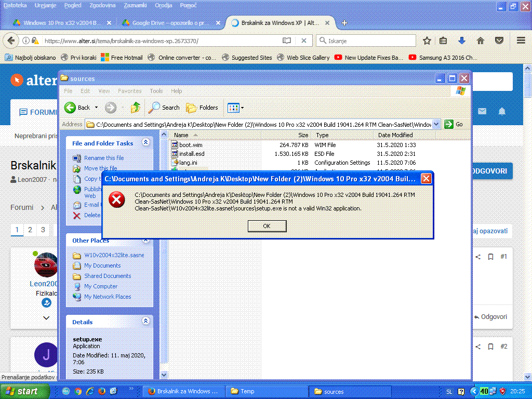Image resolution: width=532 pixels, height=399 pixels.
Task: Open Free Hotmail bookmark
Action: pyautogui.click(x=122, y=57)
